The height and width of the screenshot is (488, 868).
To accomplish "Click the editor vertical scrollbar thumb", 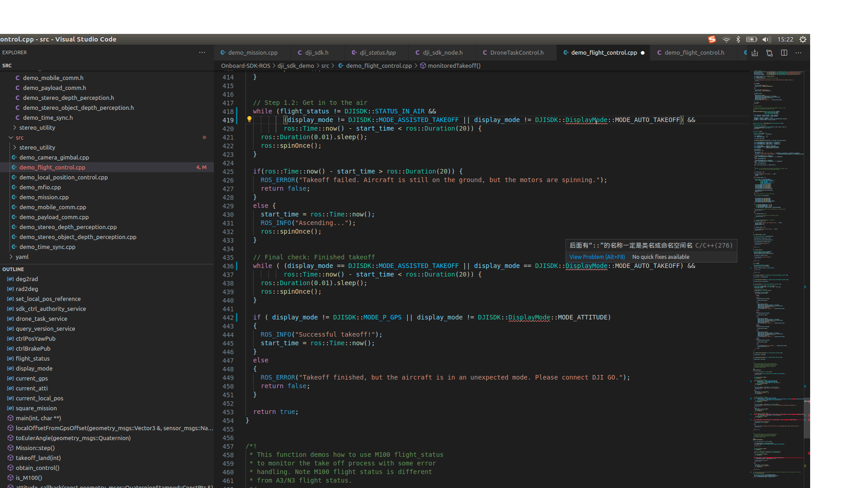I will [x=807, y=418].
